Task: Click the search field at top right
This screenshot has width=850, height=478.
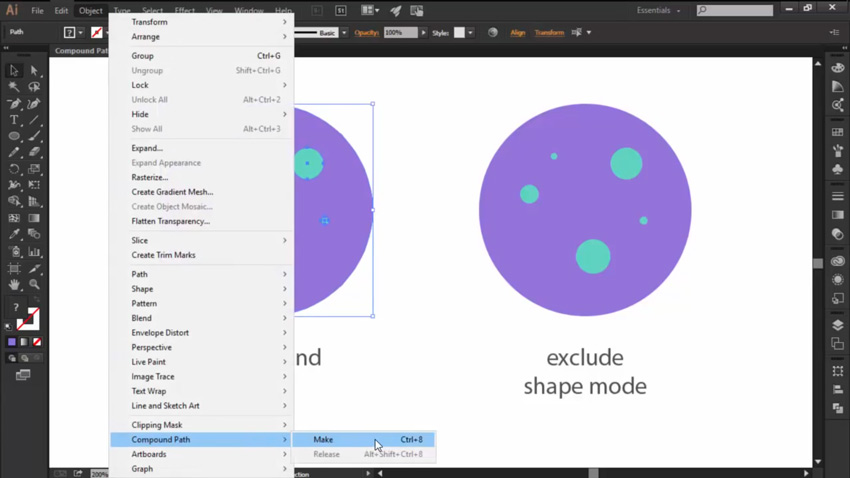Action: point(735,10)
